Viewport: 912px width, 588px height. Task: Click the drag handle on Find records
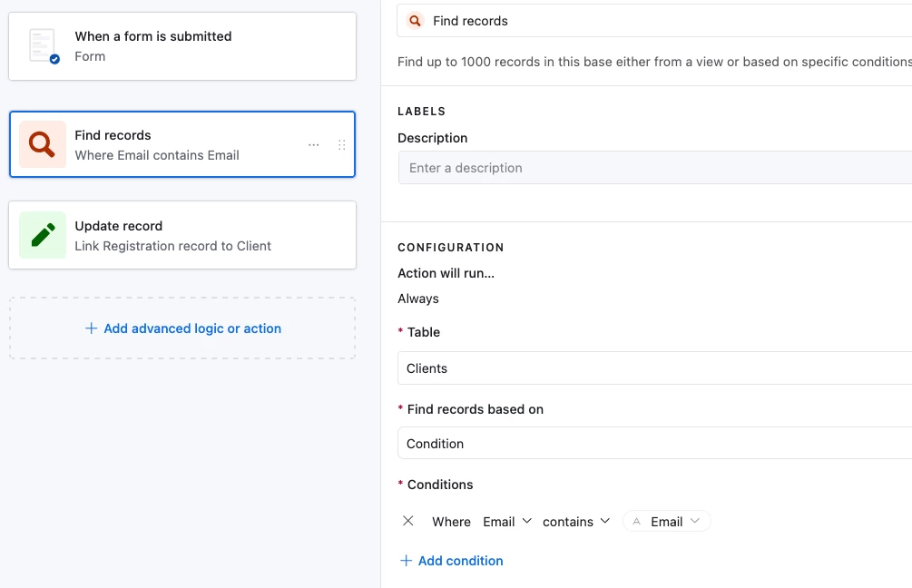[x=341, y=145]
